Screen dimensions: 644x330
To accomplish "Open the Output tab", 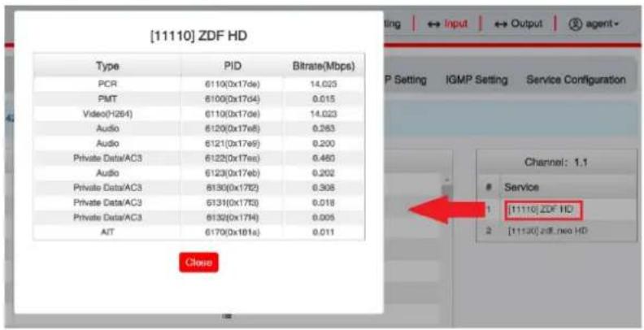I will 519,24.
